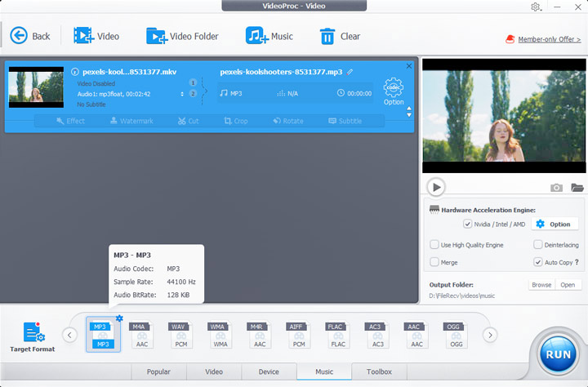Click the output folder path D:\FileRecv\videos\music
Viewport: 588px width, 387px height.
point(462,296)
